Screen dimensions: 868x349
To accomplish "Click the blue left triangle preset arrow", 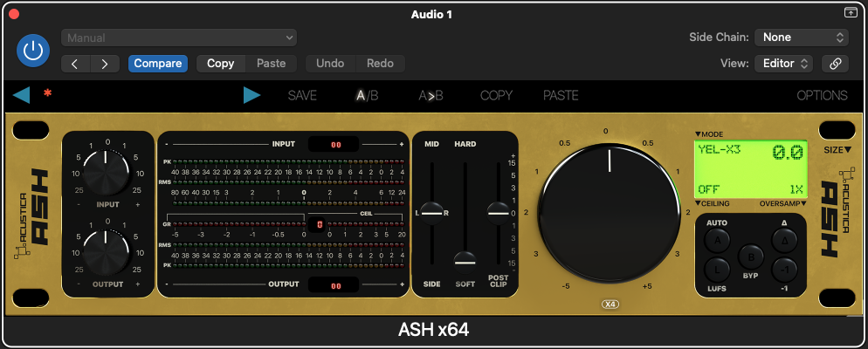I will pos(21,95).
